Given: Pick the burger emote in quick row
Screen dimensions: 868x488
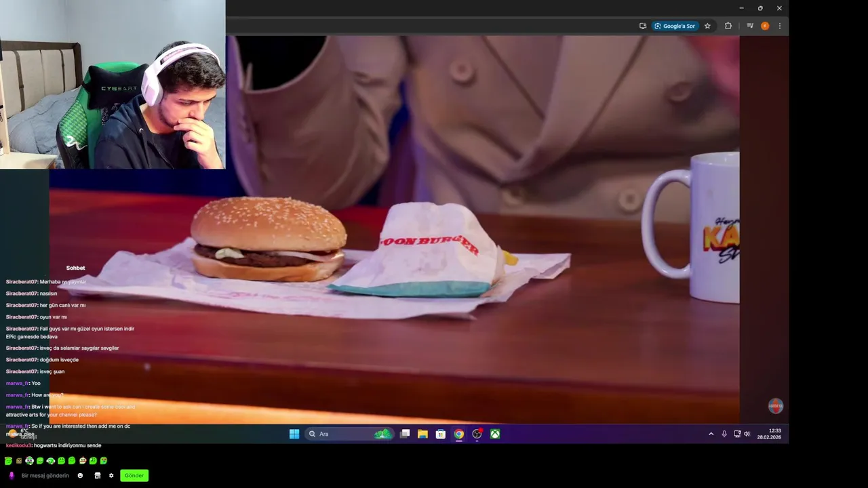Looking at the screenshot, I should [83, 461].
